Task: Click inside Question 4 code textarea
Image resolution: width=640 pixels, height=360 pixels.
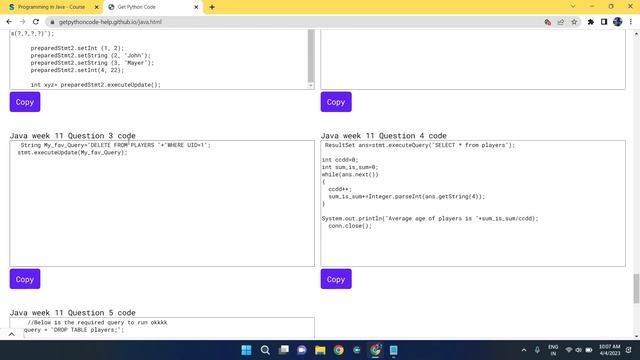Action: pos(473,204)
